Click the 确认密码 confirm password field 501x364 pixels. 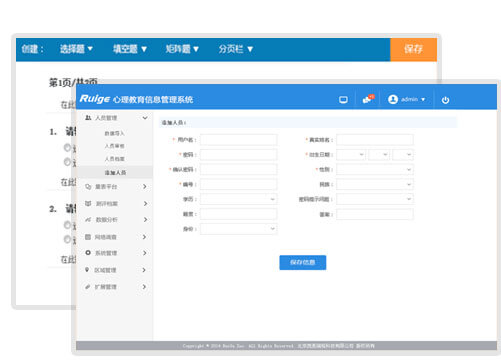(x=239, y=169)
